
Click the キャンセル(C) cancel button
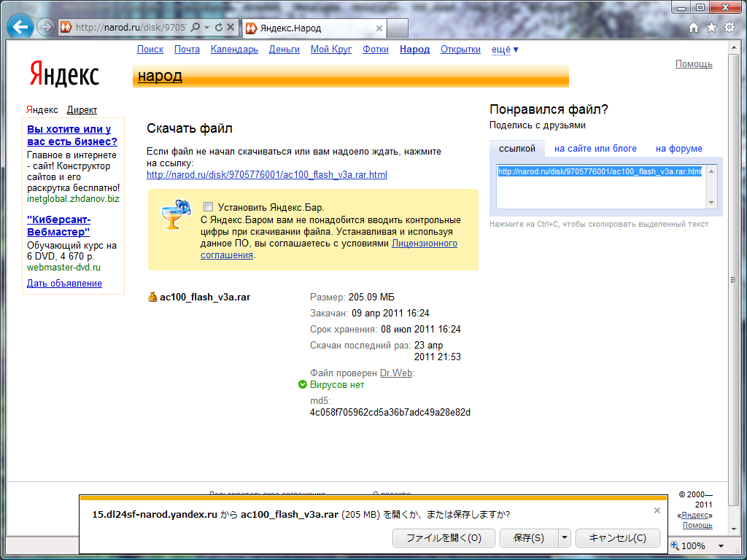click(x=618, y=538)
